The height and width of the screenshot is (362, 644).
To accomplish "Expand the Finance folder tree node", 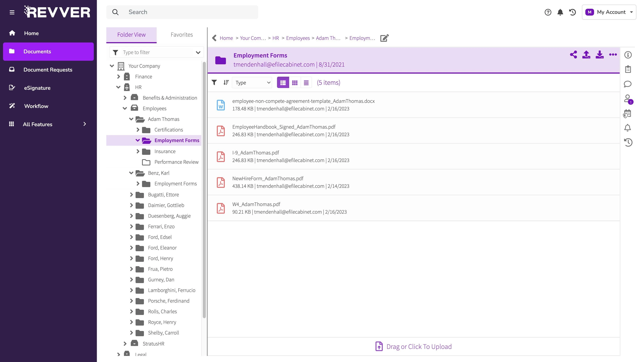I will click(x=118, y=77).
